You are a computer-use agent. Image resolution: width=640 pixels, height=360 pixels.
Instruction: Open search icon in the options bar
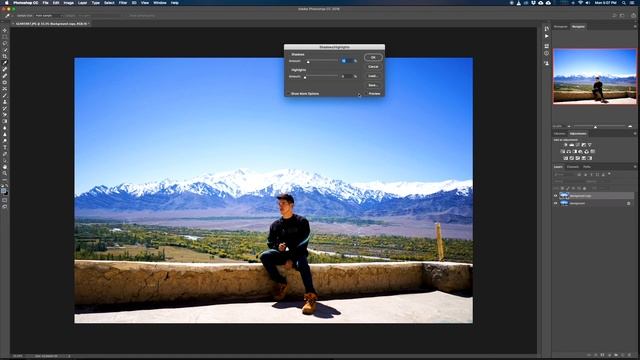[614, 16]
